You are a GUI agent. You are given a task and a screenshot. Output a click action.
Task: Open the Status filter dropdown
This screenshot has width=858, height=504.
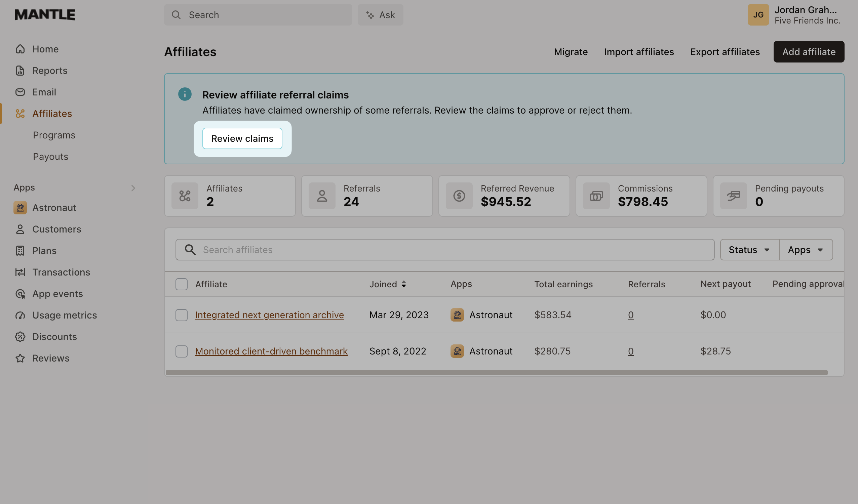[749, 249]
